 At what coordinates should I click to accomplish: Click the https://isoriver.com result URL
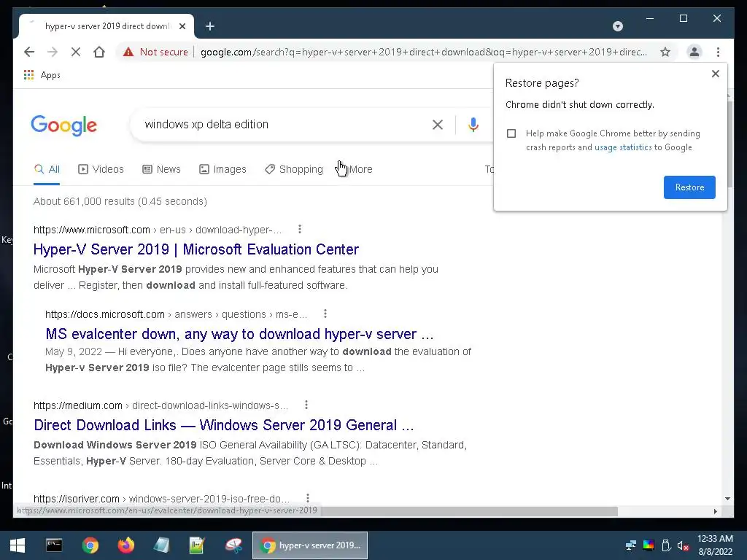(76, 499)
